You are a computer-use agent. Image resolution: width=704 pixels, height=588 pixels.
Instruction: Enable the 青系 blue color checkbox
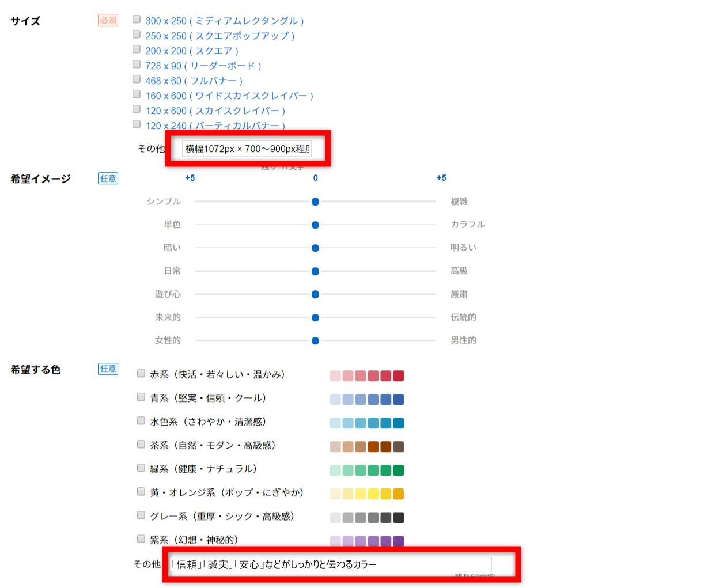pyautogui.click(x=141, y=397)
